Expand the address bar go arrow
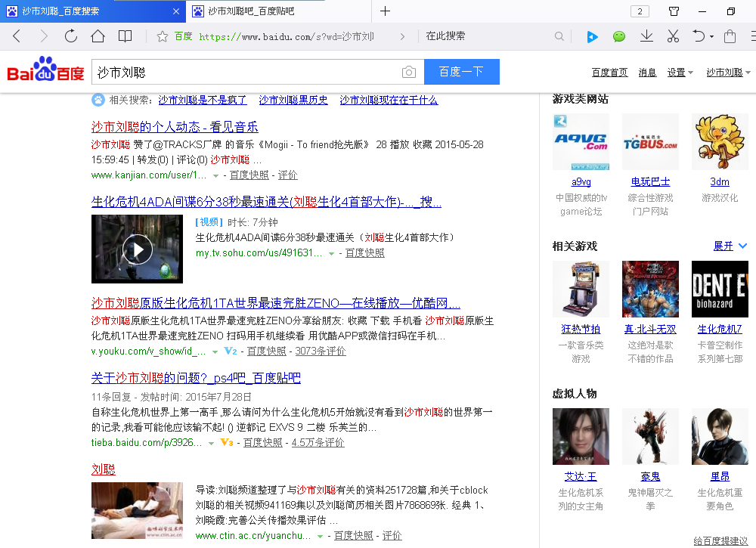The image size is (756, 548). click(402, 36)
